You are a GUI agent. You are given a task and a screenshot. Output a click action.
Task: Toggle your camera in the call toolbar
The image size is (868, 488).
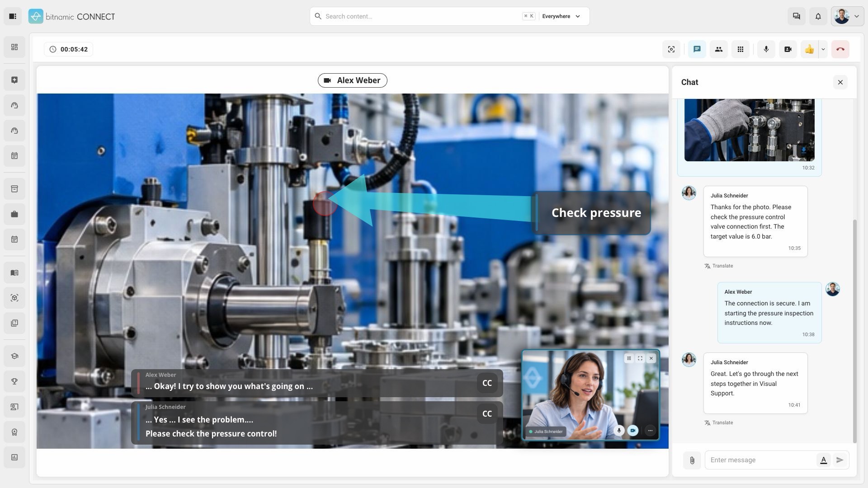click(x=788, y=49)
